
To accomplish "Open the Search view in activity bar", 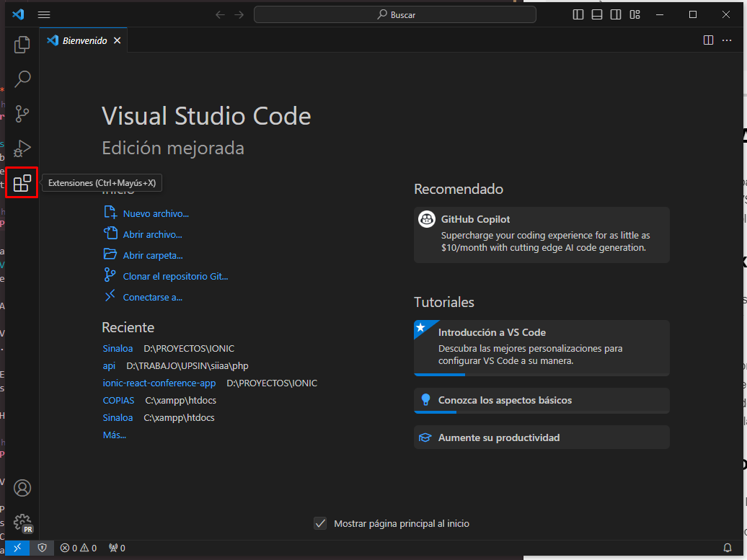I will pos(22,79).
